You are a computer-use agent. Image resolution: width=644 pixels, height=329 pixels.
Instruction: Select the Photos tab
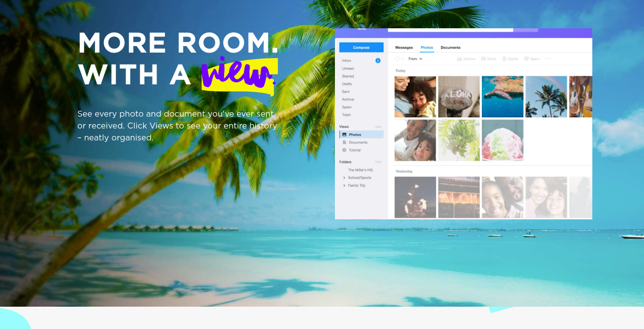[x=427, y=48]
